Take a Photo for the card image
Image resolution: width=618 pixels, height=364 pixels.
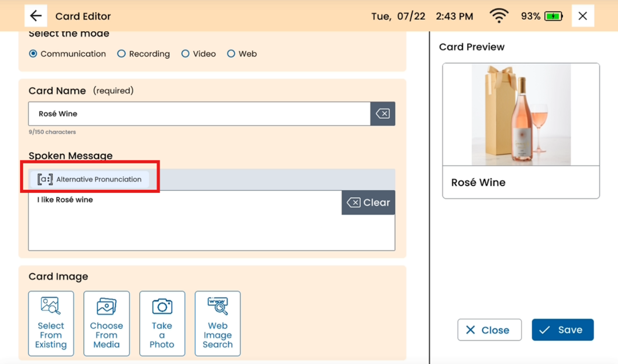[162, 323]
